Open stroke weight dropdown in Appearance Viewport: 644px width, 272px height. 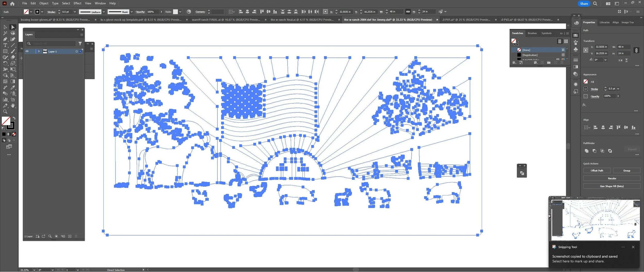coord(618,89)
